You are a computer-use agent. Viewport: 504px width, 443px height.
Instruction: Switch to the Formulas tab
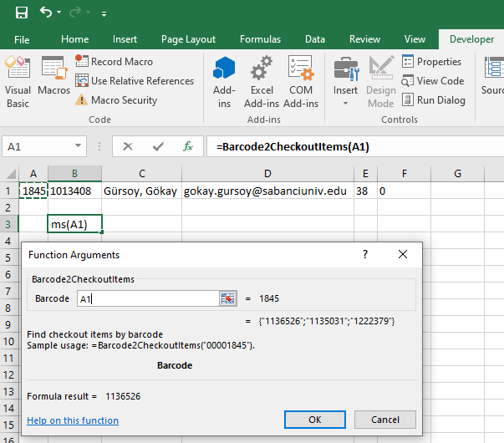[260, 39]
